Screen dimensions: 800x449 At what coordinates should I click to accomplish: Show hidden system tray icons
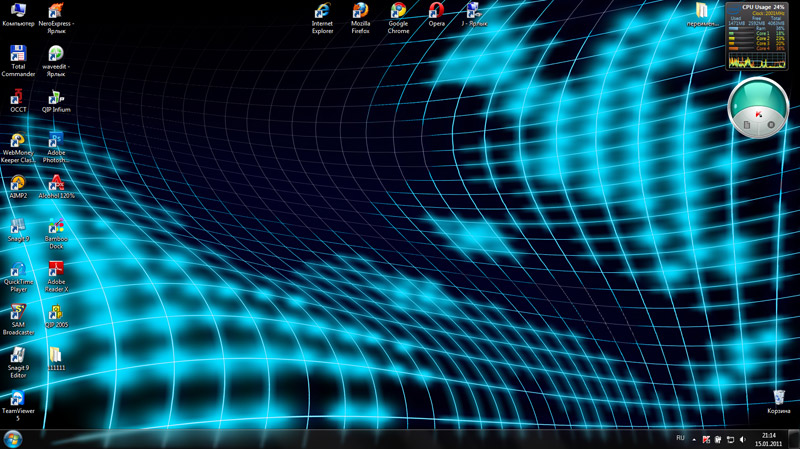coord(694,439)
